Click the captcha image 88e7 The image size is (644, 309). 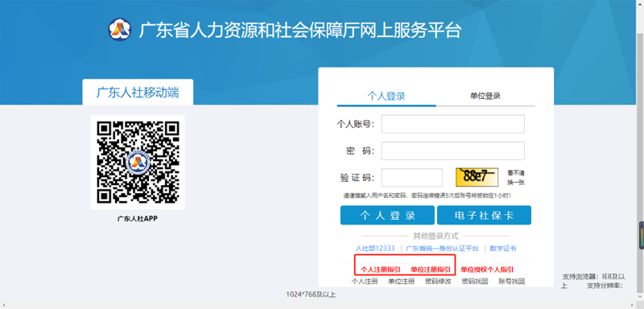coord(477,177)
